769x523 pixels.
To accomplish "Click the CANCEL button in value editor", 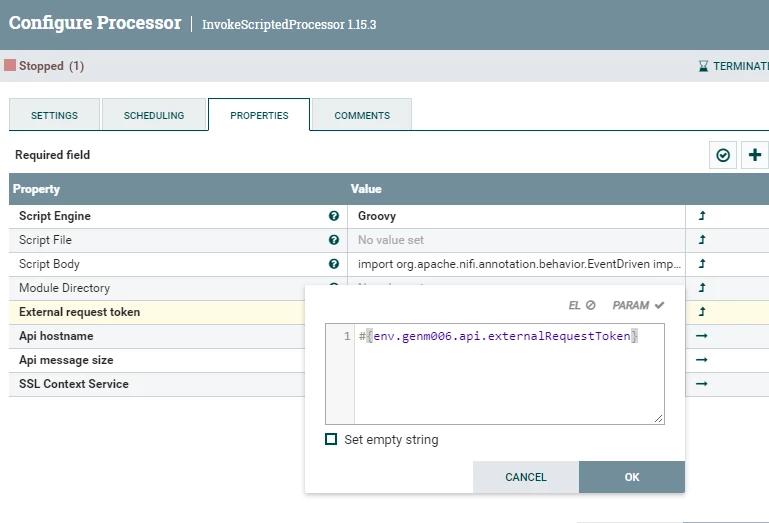I will click(526, 477).
